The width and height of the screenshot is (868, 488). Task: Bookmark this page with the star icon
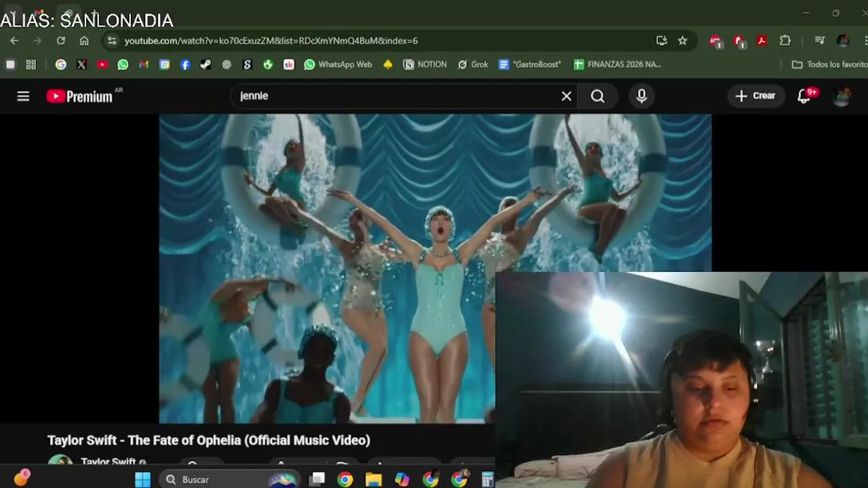682,41
